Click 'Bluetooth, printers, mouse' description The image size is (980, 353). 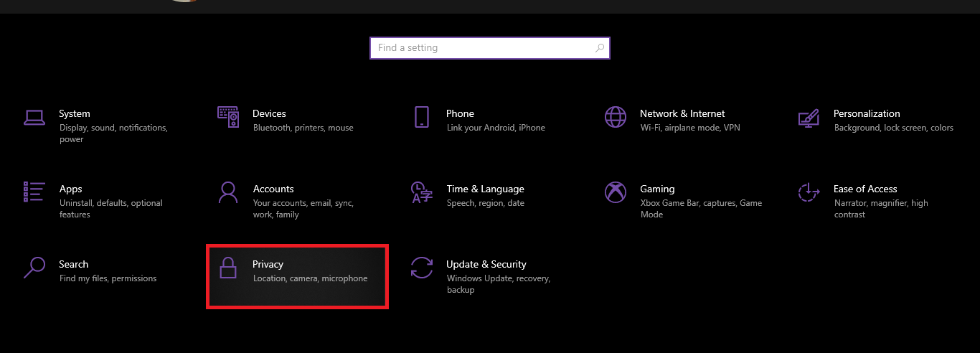[x=303, y=128]
